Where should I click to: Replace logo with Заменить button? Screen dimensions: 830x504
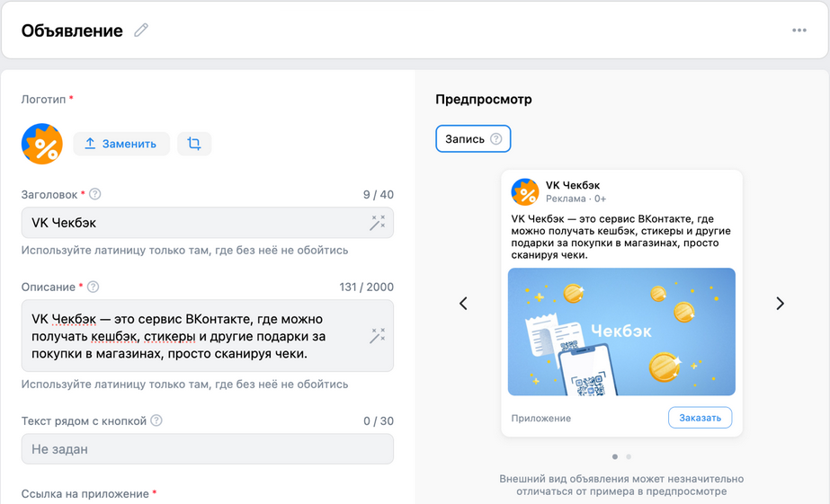pos(121,144)
